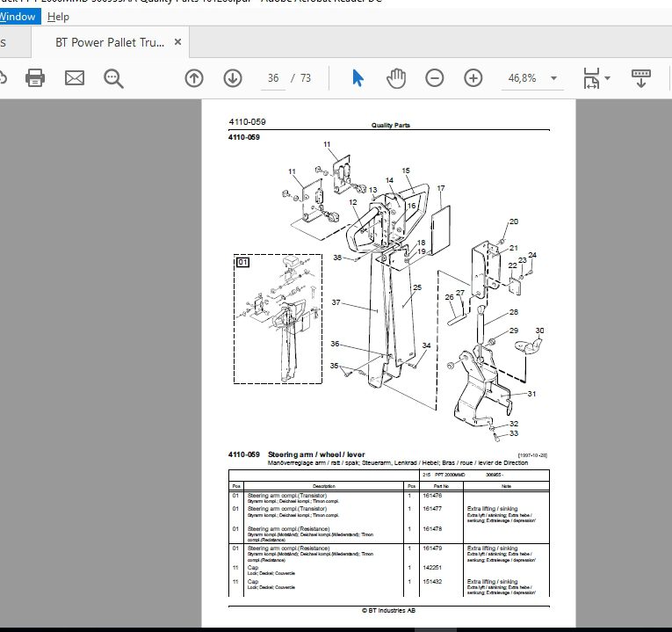Click part number 161478 in the table
Viewport: 672px width, 632px height.
tap(432, 529)
